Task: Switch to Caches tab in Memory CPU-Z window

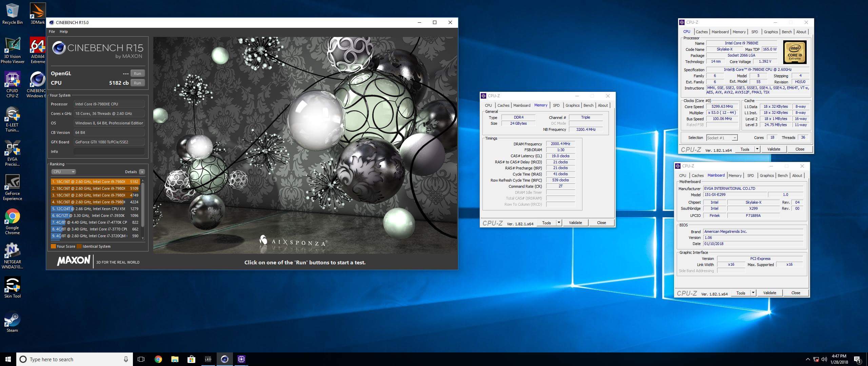Action: tap(503, 105)
